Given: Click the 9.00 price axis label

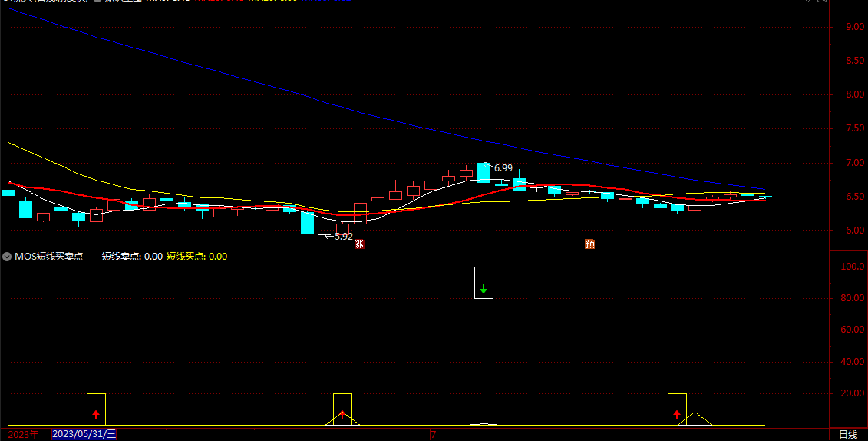Looking at the screenshot, I should [855, 27].
